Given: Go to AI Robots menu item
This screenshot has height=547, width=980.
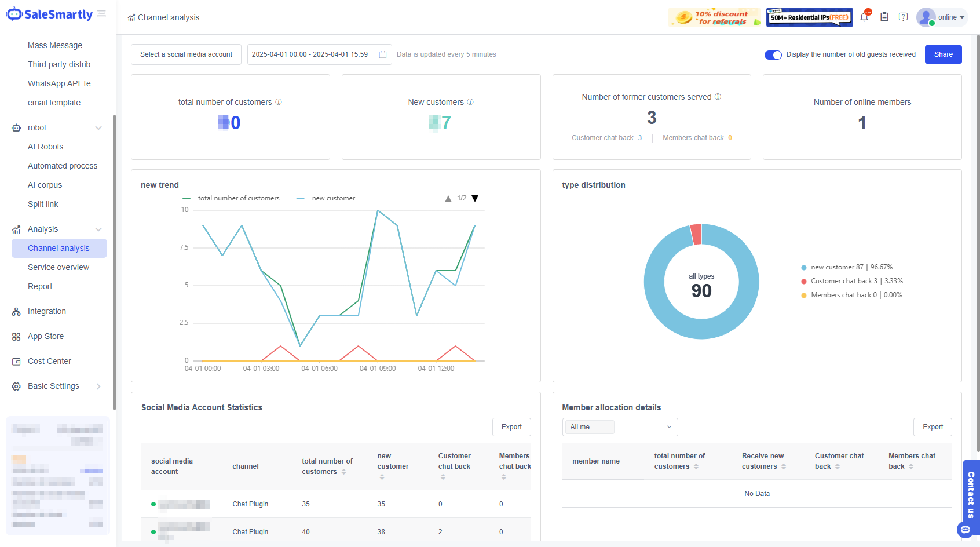Looking at the screenshot, I should click(46, 147).
